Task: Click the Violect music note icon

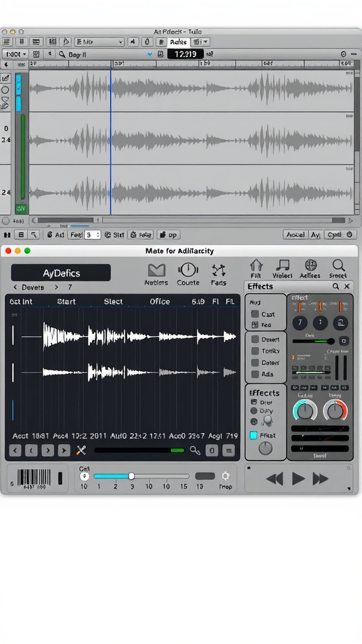Action: [282, 265]
